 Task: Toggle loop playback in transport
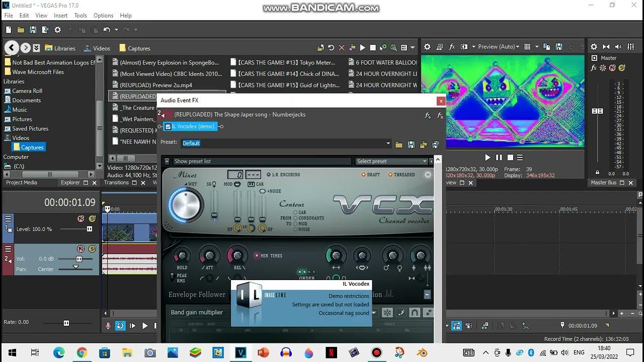[x=120, y=326]
